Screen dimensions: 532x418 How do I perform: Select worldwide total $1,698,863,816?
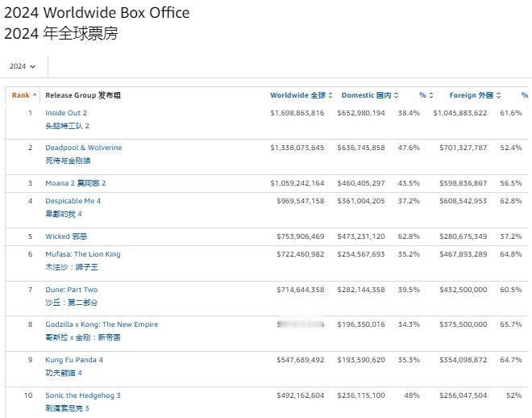[x=297, y=113]
